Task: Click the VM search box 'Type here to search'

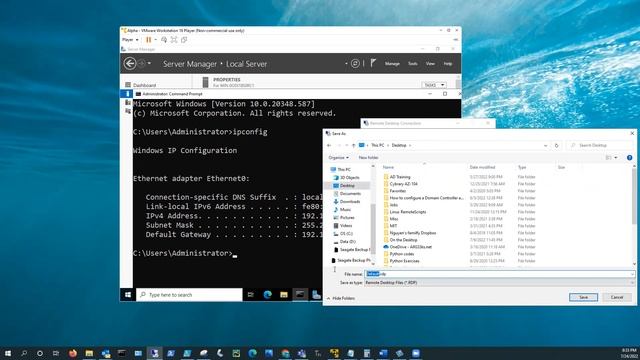Action: (x=189, y=295)
